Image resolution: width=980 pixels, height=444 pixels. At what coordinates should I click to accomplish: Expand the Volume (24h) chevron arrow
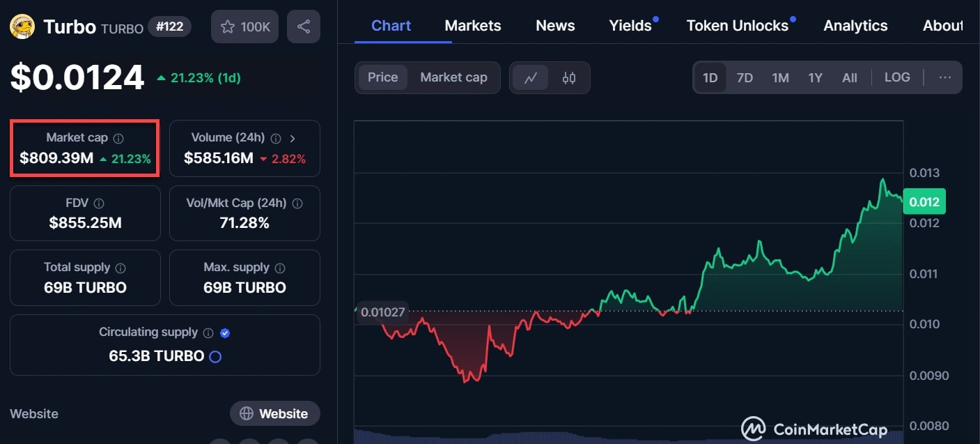coord(293,138)
